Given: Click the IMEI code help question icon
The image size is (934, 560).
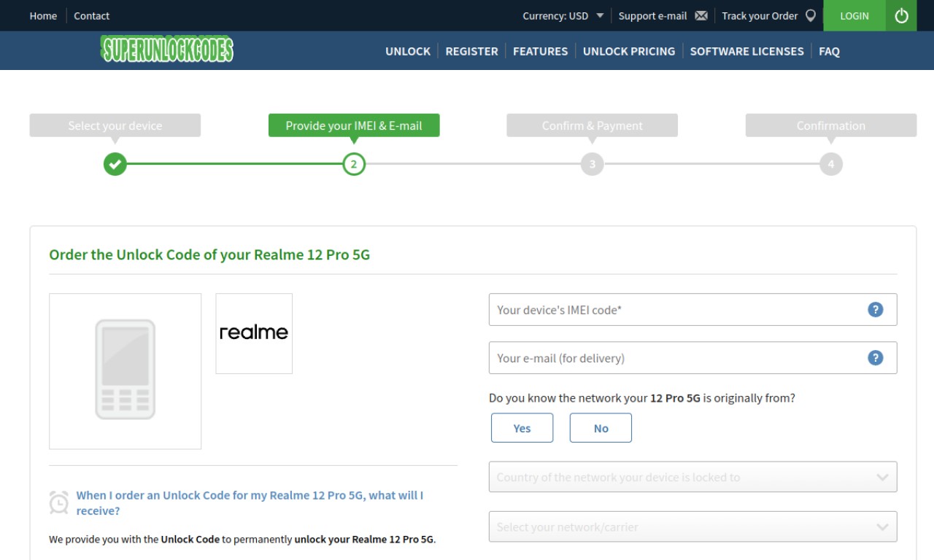Looking at the screenshot, I should pos(876,309).
